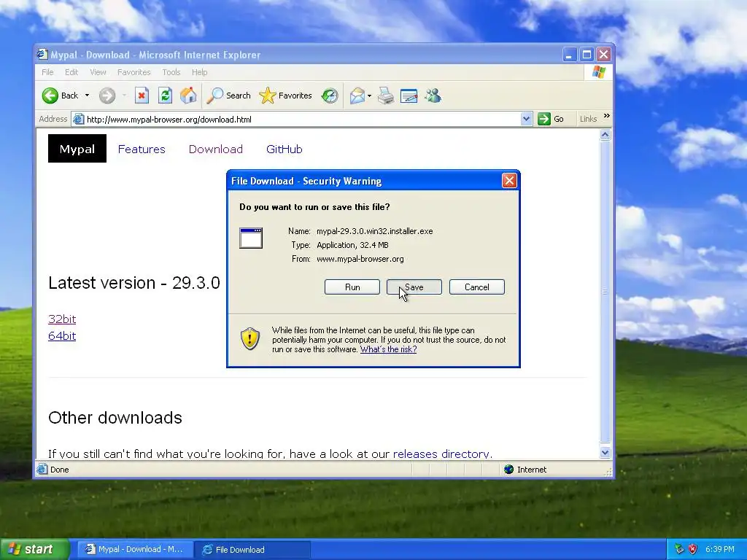Click Save in the File Download dialog
The image size is (747, 560).
pyautogui.click(x=414, y=287)
